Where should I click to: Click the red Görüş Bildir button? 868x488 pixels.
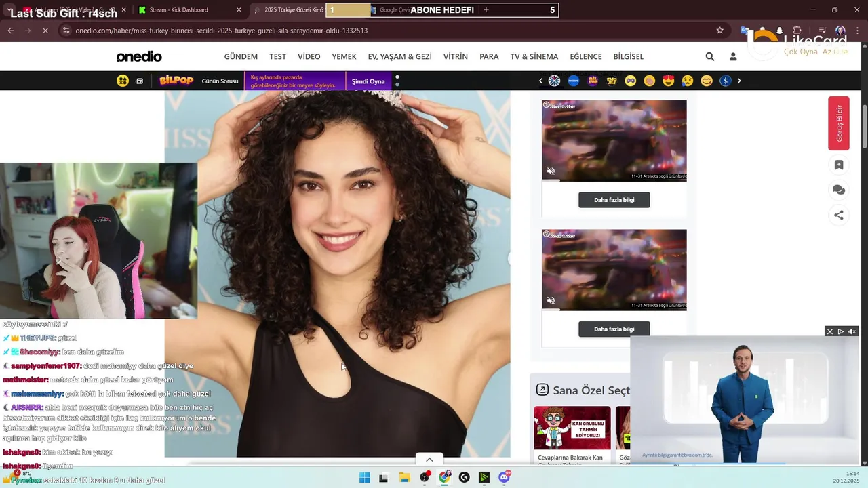839,123
